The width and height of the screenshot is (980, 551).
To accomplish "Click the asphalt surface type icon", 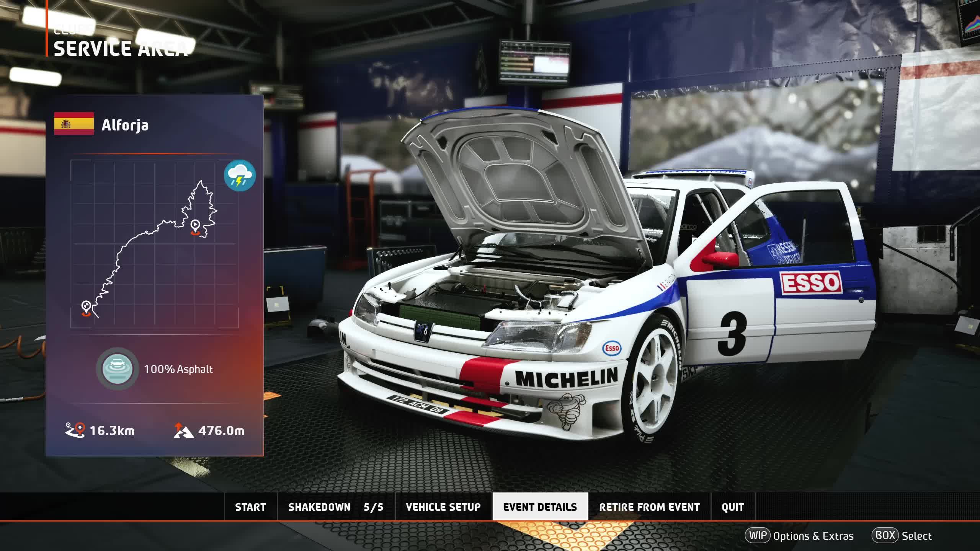I will point(117,369).
